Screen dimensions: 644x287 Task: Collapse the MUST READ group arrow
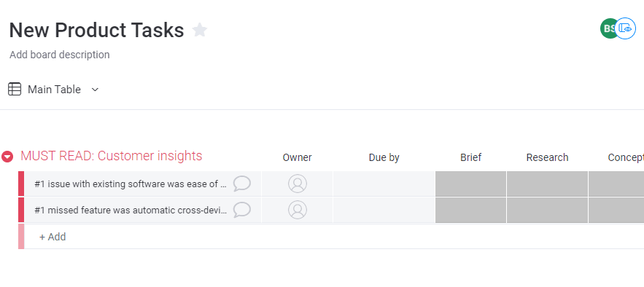point(7,157)
